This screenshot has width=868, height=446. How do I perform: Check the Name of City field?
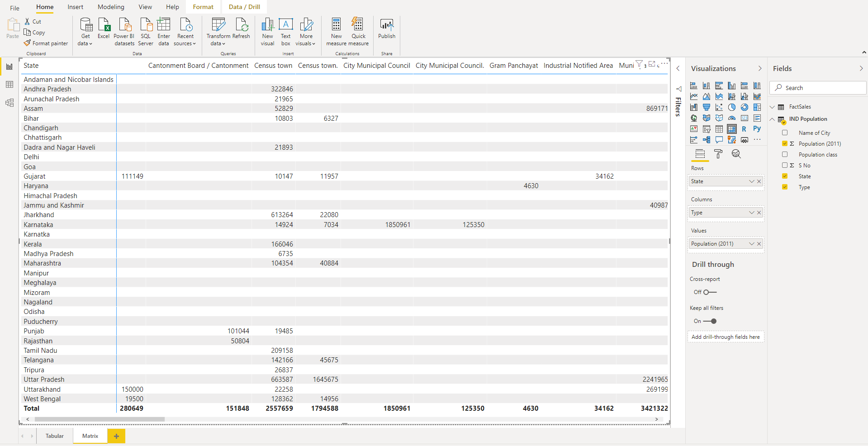pos(785,133)
